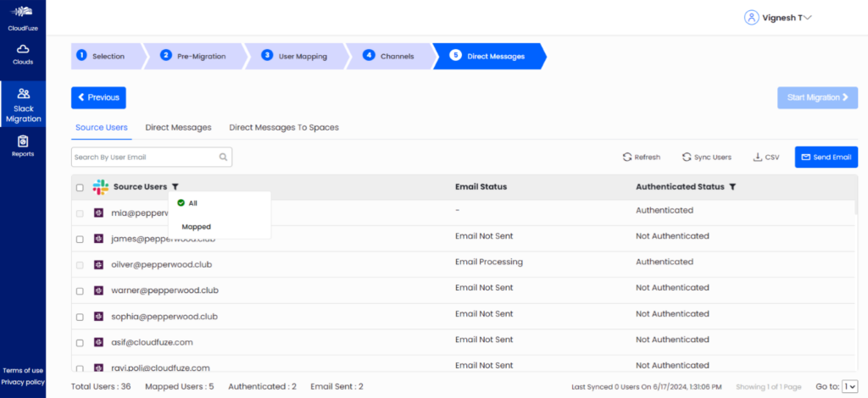Screen dimensions: 868x398
Task: Click the Slack icon beside james@pepperwood.club
Action: coord(98,239)
